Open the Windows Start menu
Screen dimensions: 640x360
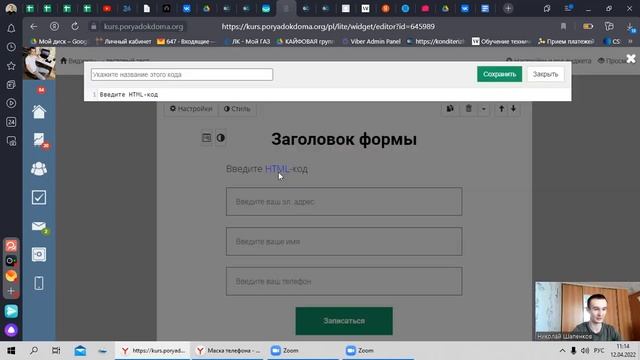pyautogui.click(x=11, y=351)
